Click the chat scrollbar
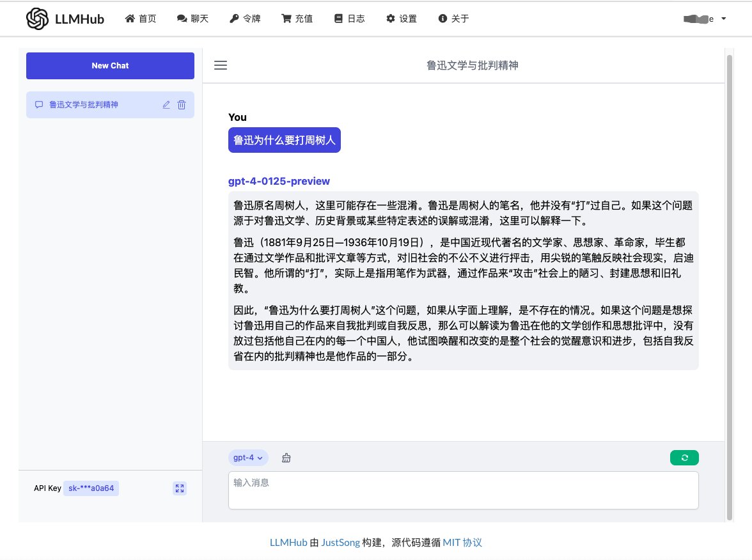The image size is (752, 560). (x=730, y=288)
